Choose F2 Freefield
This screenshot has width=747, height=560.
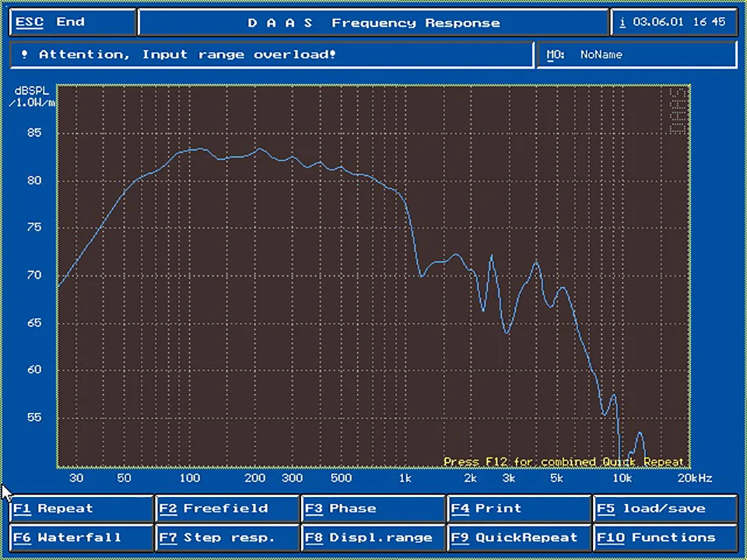[x=227, y=509]
